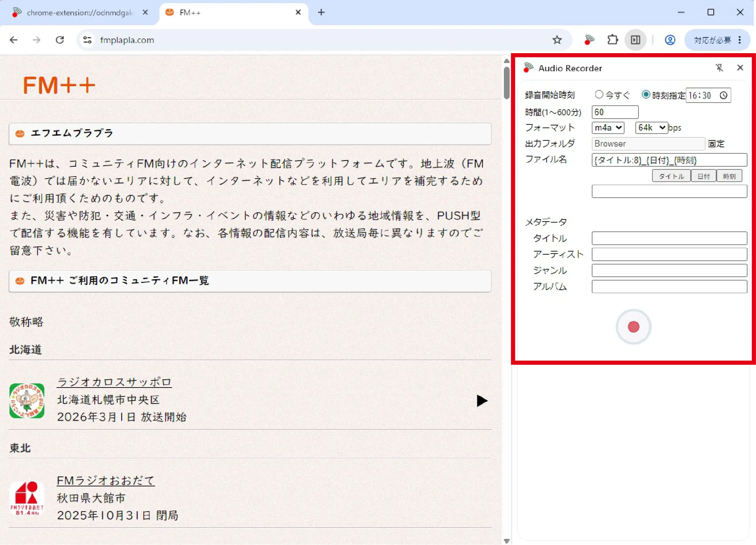This screenshot has height=545, width=756.
Task: Close the chrome-extension tab
Action: click(x=145, y=13)
